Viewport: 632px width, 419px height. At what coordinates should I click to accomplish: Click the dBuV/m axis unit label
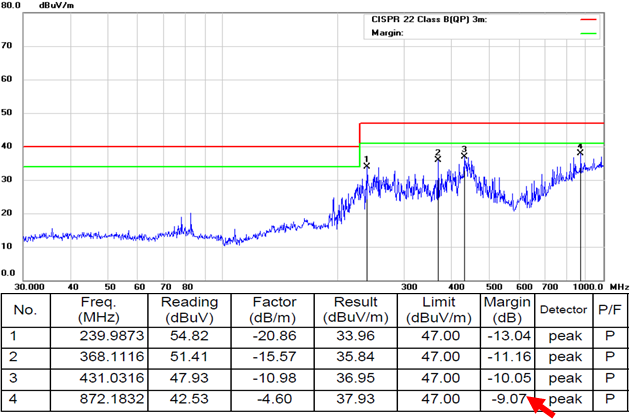pyautogui.click(x=56, y=6)
